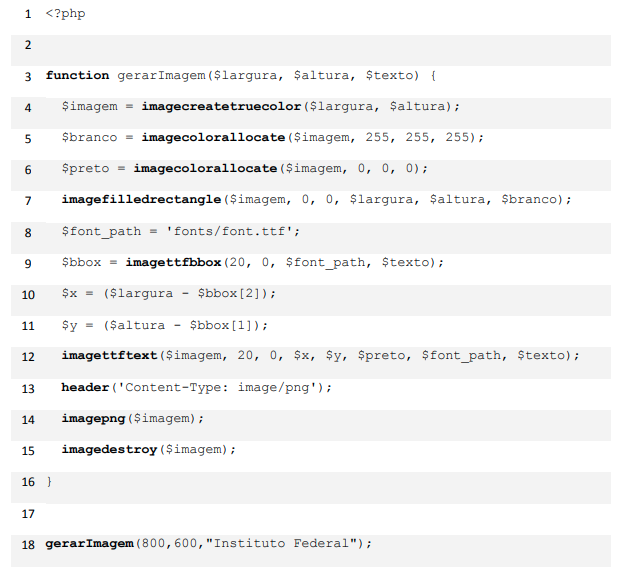Click imagecolorallocate on the $preto line
The height and width of the screenshot is (581, 641).
coord(204,169)
